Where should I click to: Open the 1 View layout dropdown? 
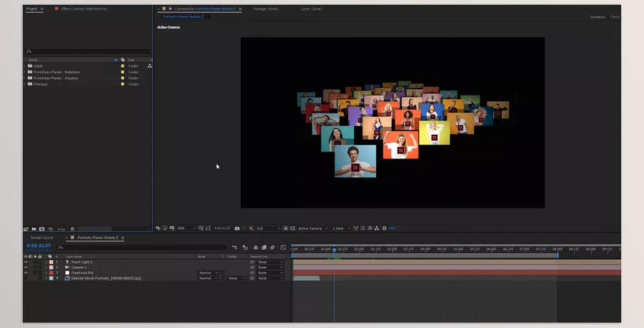point(341,228)
